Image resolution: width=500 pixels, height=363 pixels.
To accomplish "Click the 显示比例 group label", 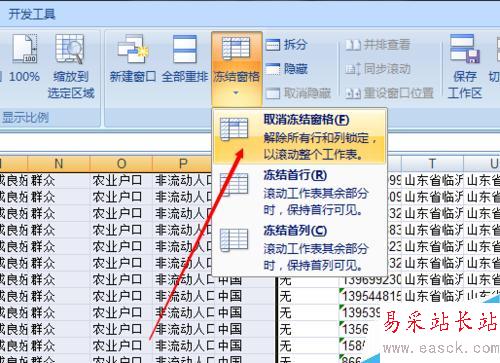I will [x=25, y=118].
